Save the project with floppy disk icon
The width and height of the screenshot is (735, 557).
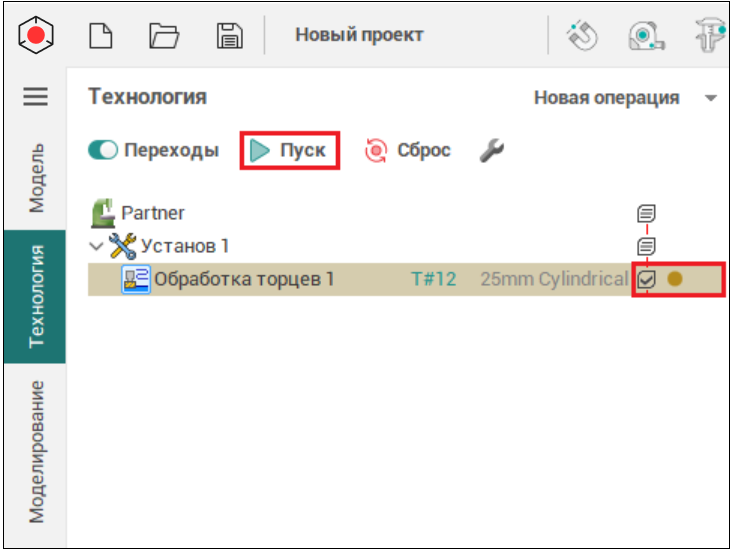[x=230, y=35]
